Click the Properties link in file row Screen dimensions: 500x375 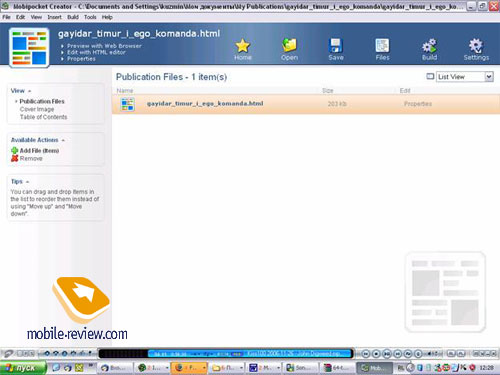coord(418,104)
